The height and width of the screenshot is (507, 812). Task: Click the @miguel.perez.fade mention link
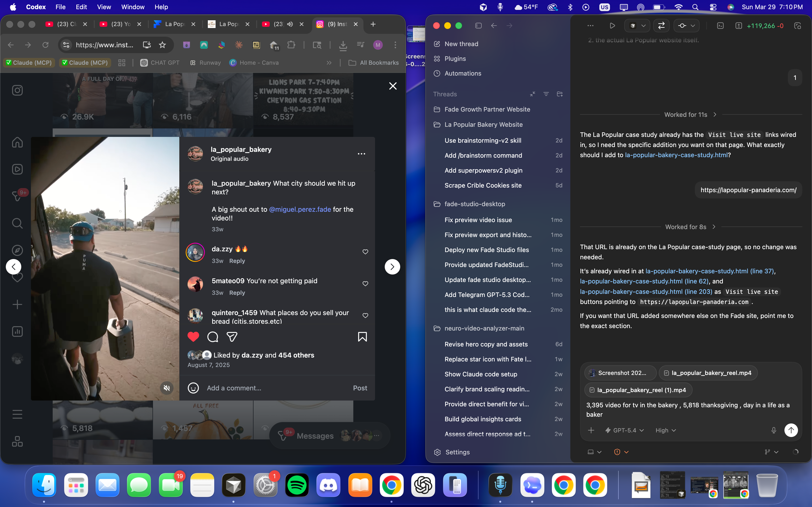[x=300, y=209]
